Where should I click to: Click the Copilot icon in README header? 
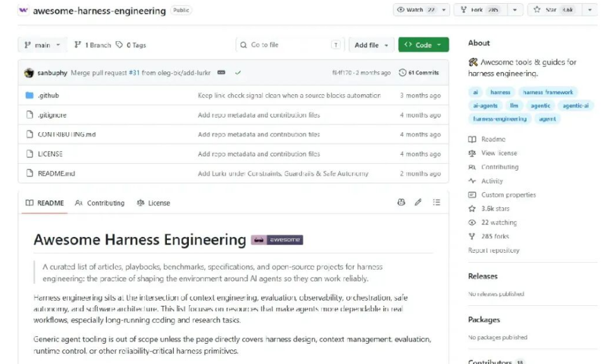[x=401, y=202]
